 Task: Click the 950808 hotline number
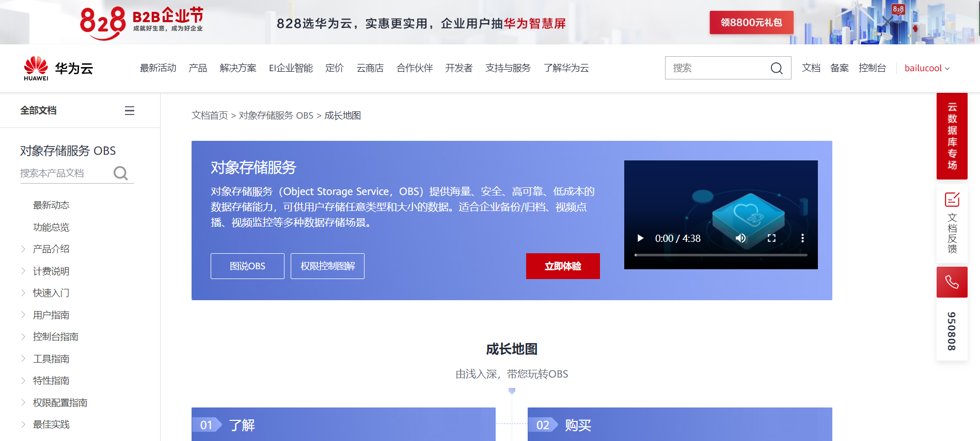pos(952,331)
